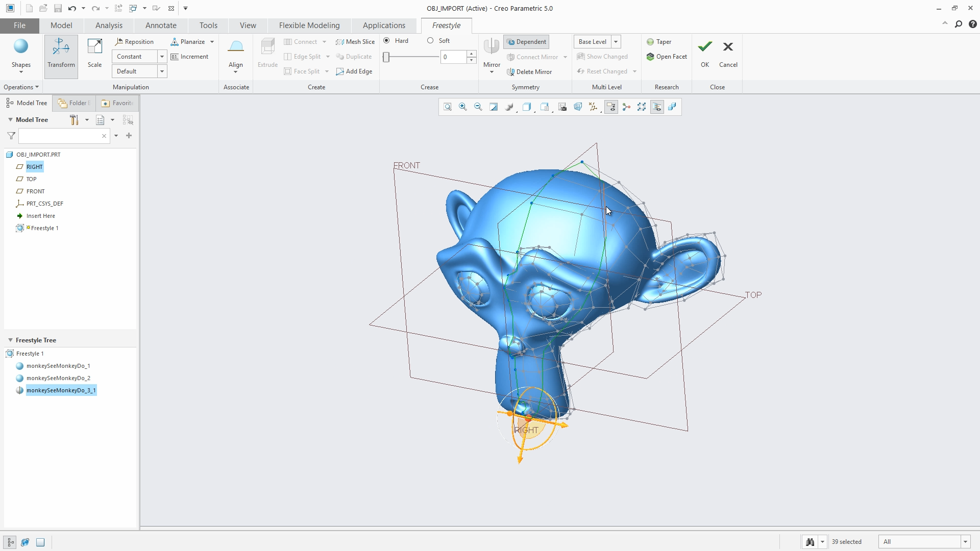Switch to the Model ribbon tab
The height and width of the screenshot is (551, 980).
click(61, 26)
